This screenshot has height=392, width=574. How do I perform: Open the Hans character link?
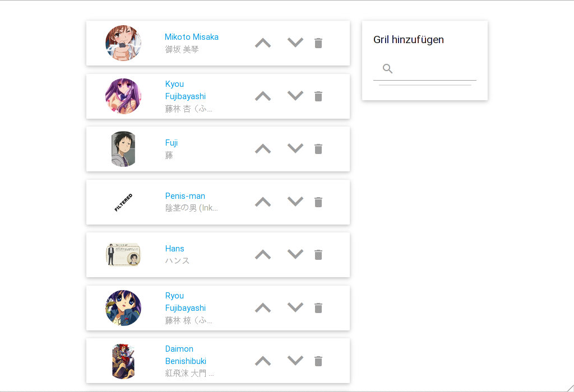coord(175,249)
